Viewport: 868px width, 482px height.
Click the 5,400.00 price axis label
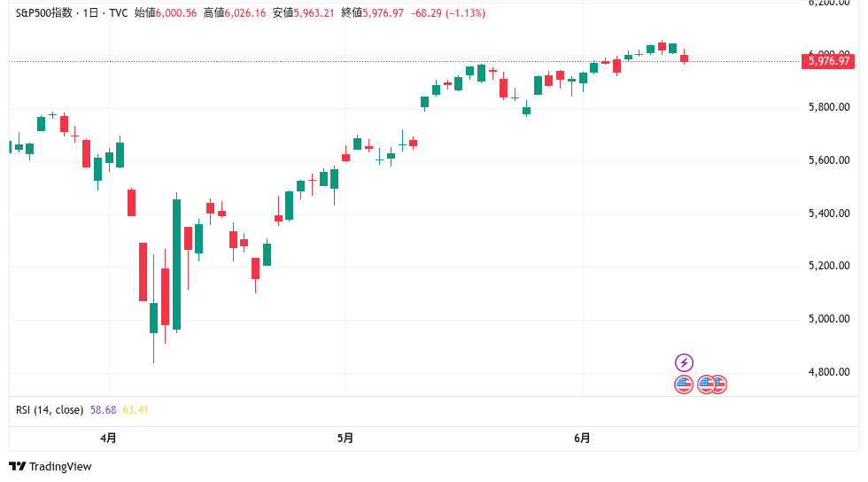point(829,214)
